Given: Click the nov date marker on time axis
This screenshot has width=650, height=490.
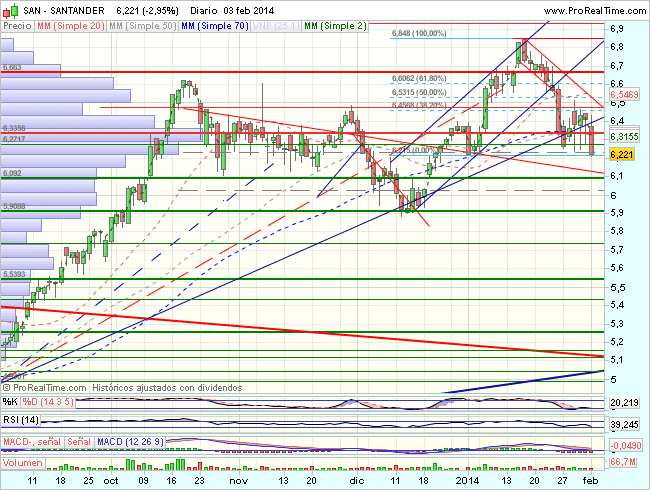Looking at the screenshot, I should pos(238,481).
